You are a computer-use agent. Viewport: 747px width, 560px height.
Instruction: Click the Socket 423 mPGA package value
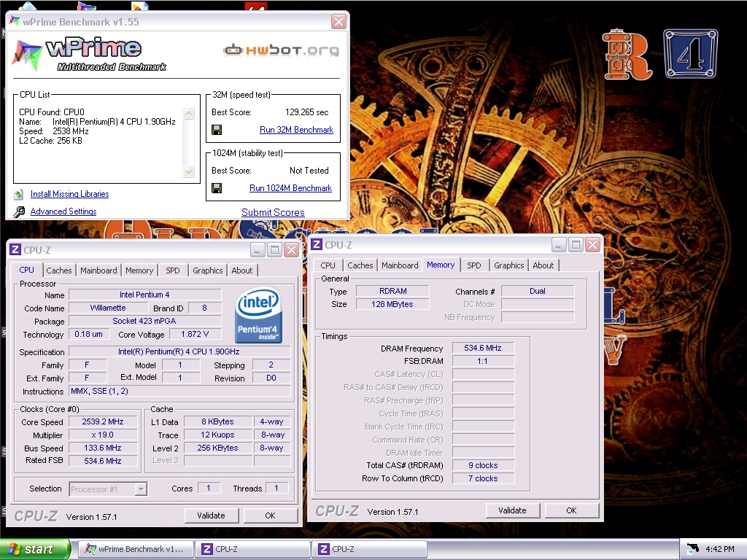[x=145, y=321]
